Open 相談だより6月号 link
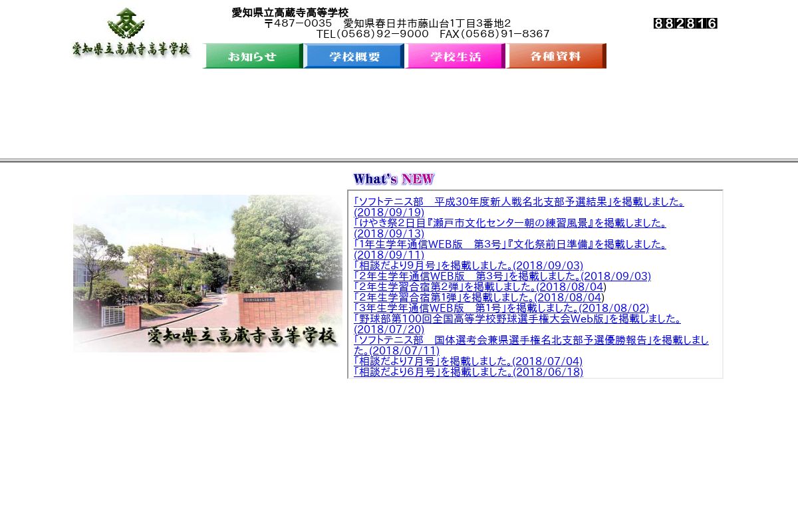 click(468, 372)
